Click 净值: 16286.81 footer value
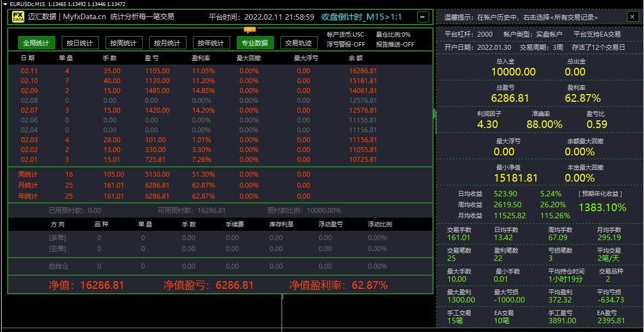Screen dimensions: 644x332 [86, 285]
